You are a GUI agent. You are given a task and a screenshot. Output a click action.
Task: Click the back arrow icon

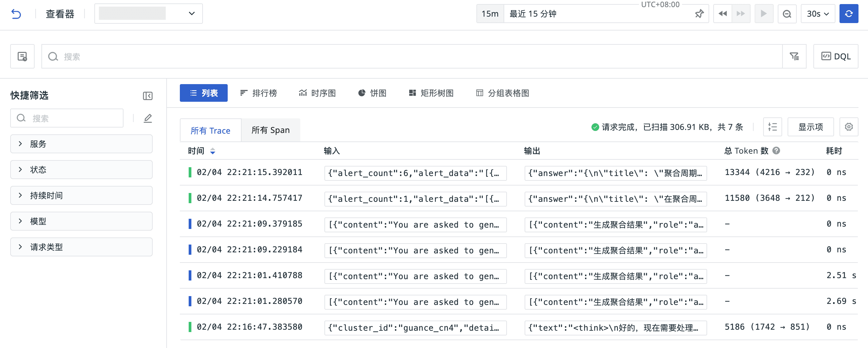[x=16, y=14]
